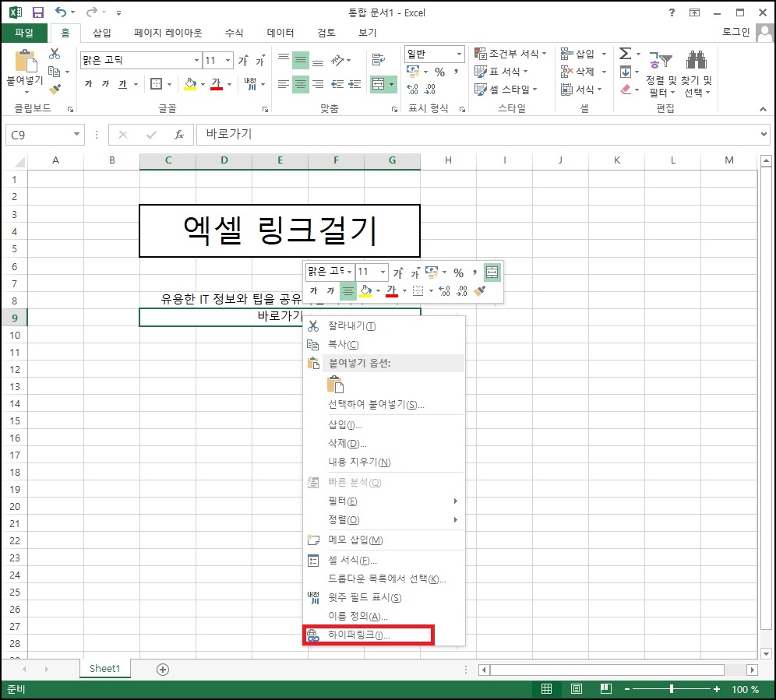This screenshot has width=776, height=700.
Task: Select column H header
Action: tap(448, 160)
